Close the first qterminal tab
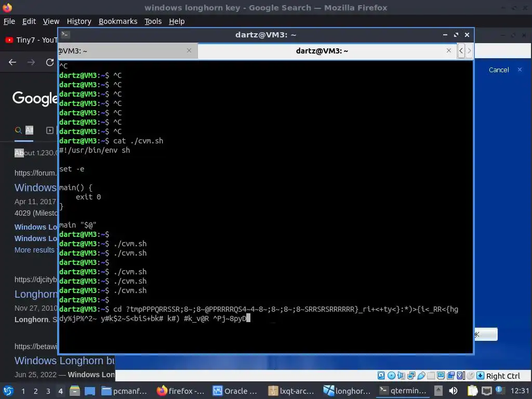The width and height of the screenshot is (532, 399). (189, 50)
